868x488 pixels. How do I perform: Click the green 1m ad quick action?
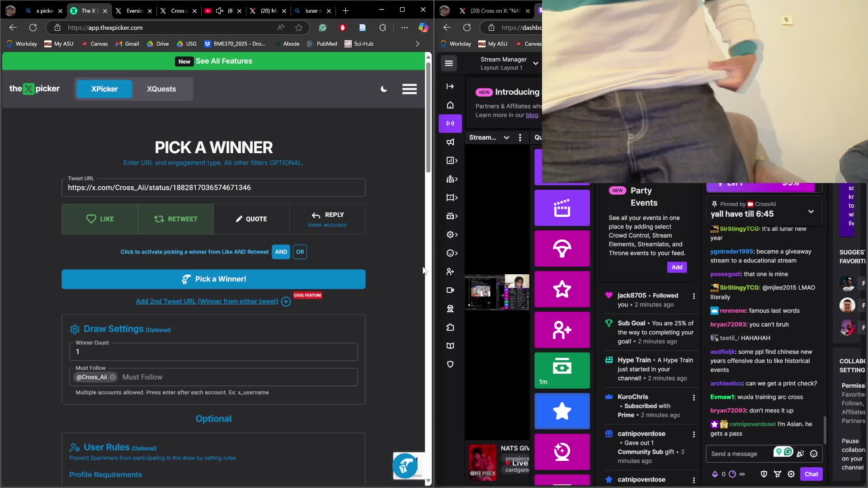coord(562,371)
